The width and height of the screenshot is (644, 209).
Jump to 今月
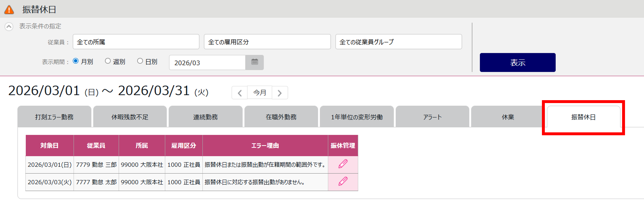[x=260, y=93]
